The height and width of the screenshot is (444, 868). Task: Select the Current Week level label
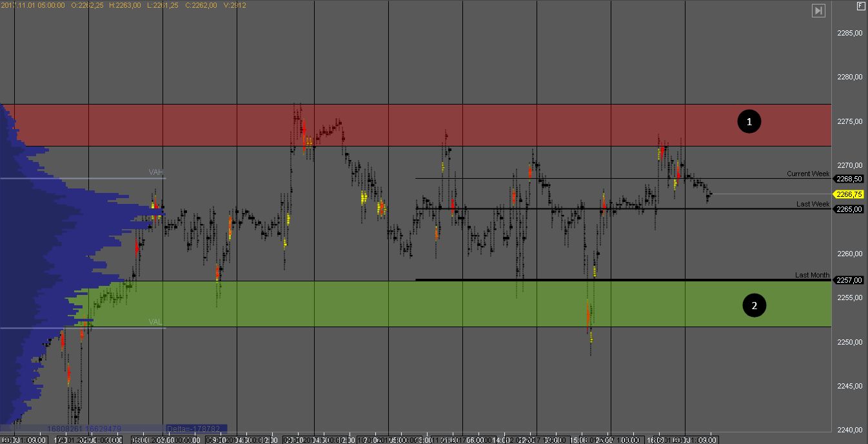[807, 174]
